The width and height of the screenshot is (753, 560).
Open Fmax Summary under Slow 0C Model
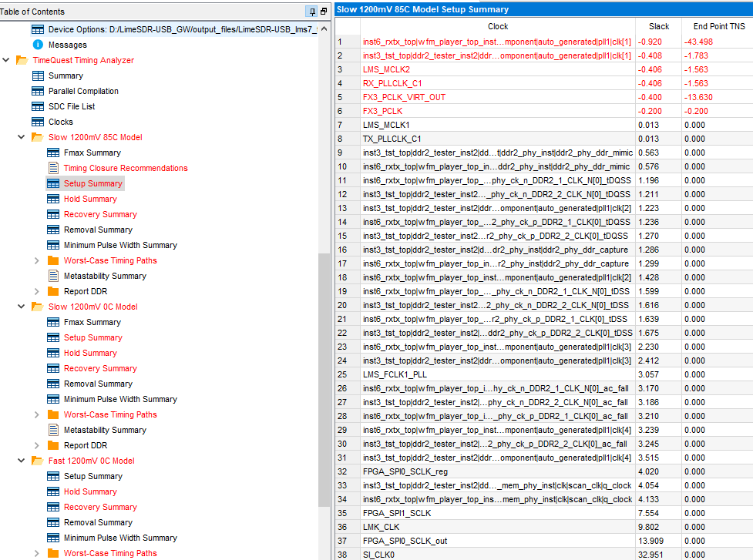(x=92, y=322)
